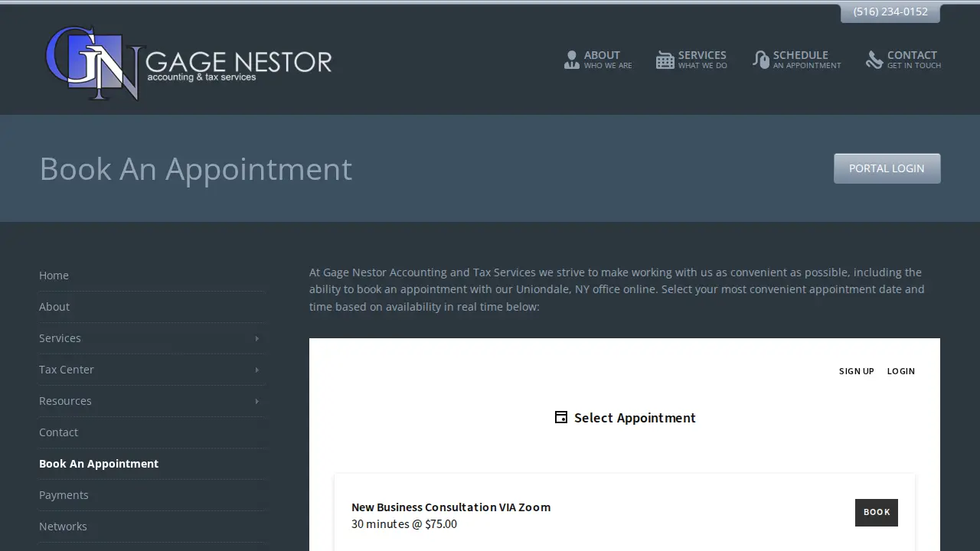Open Networks in the sidebar
980x551 pixels.
pyautogui.click(x=63, y=527)
